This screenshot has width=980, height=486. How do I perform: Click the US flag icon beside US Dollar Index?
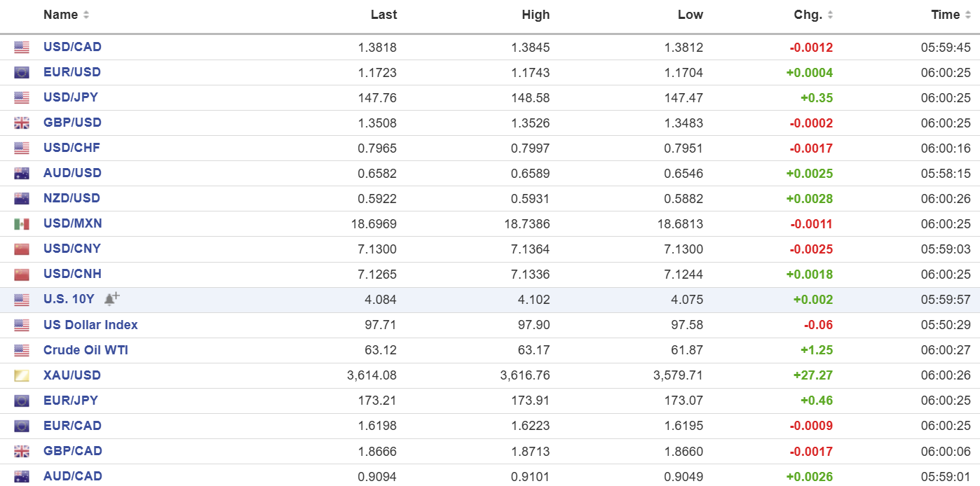22,325
